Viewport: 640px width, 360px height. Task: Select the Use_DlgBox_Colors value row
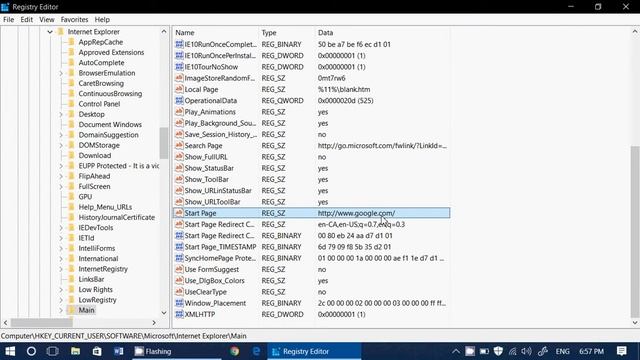(x=311, y=280)
